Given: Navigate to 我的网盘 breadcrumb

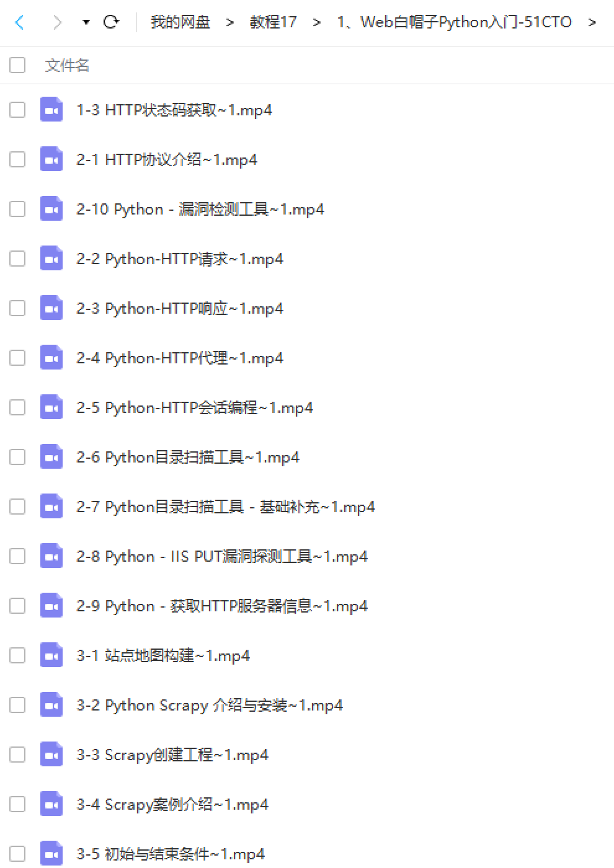Looking at the screenshot, I should pos(180,22).
